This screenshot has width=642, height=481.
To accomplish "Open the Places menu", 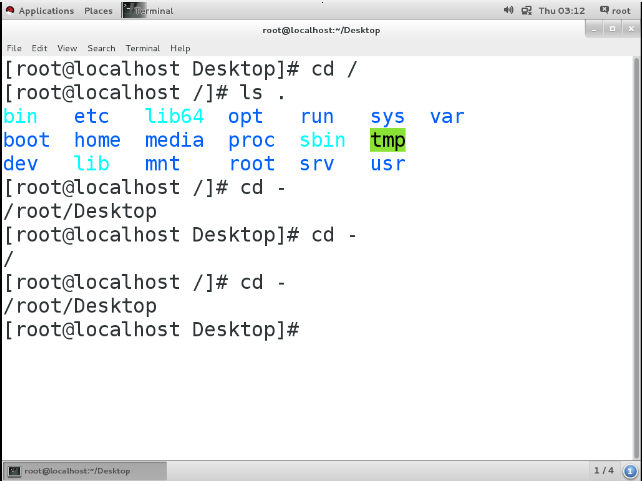I will pos(98,11).
